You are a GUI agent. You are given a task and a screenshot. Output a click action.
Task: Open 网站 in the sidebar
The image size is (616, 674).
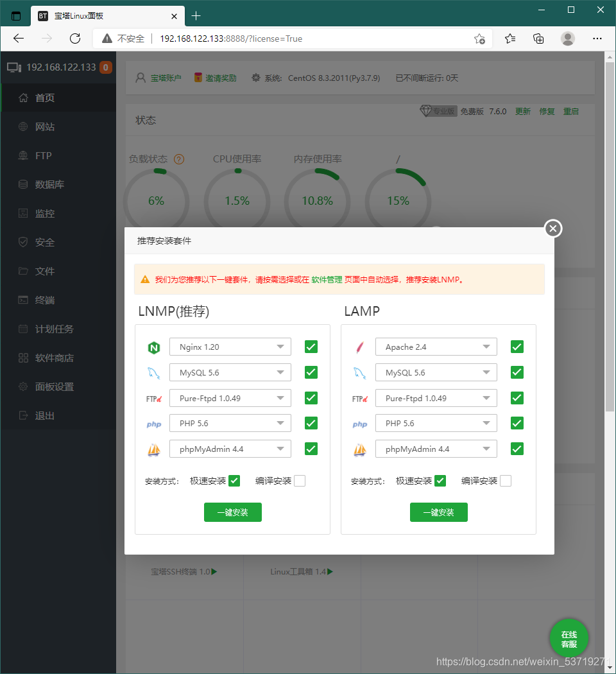tap(58, 126)
